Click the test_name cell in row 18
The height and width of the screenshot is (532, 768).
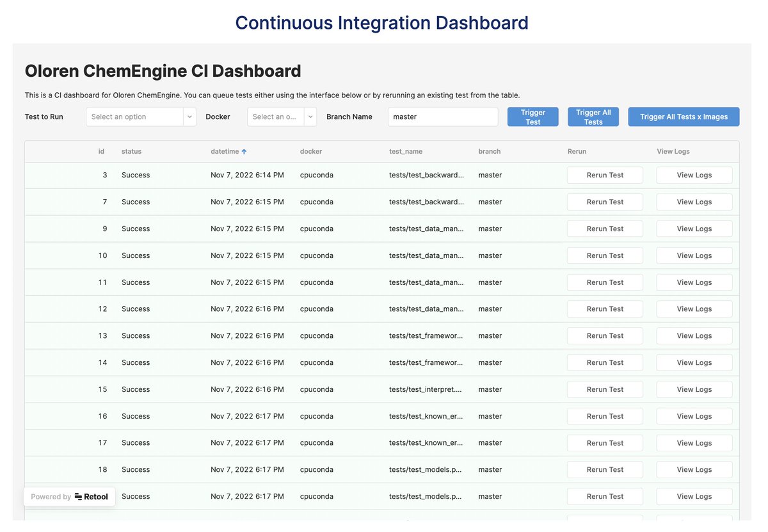[x=426, y=470]
